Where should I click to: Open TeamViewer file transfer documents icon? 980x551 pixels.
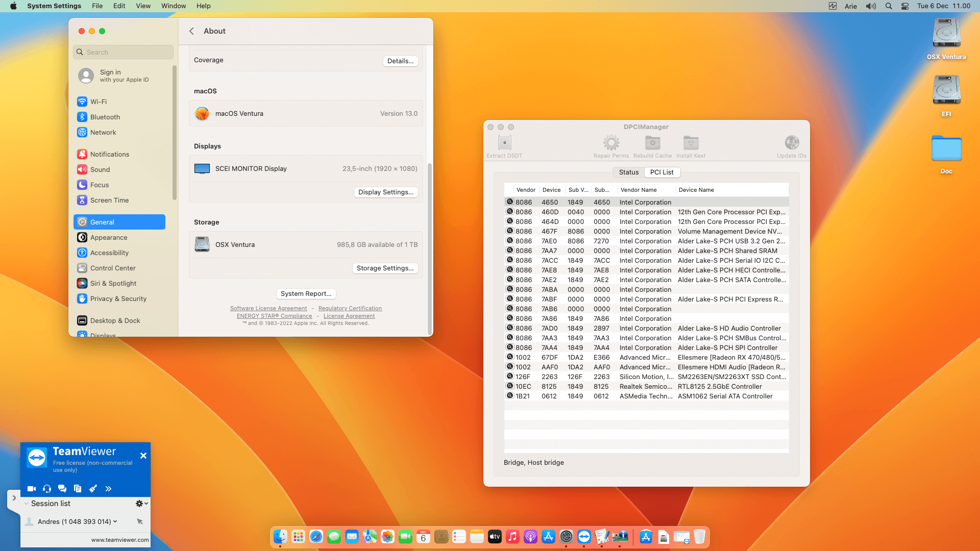(78, 489)
